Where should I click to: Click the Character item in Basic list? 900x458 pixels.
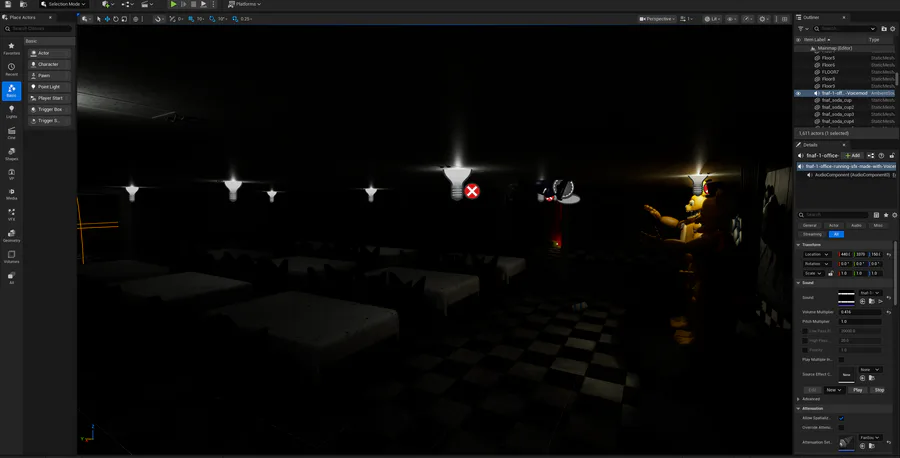tap(49, 64)
